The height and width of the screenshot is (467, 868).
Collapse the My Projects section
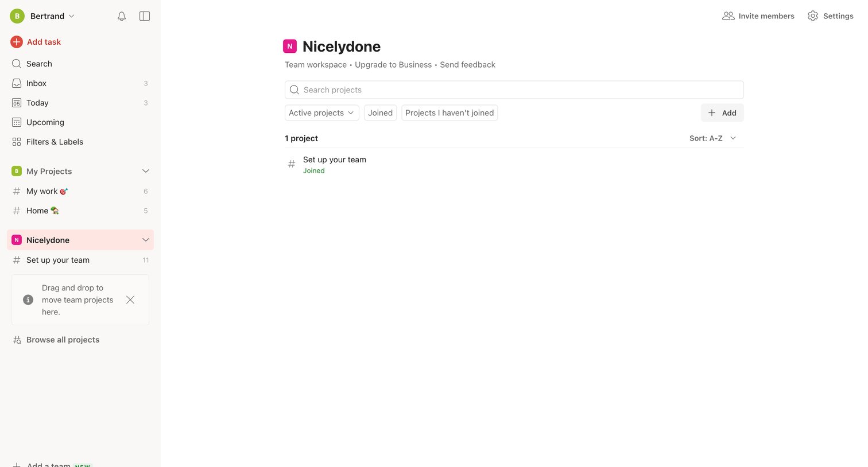[146, 171]
